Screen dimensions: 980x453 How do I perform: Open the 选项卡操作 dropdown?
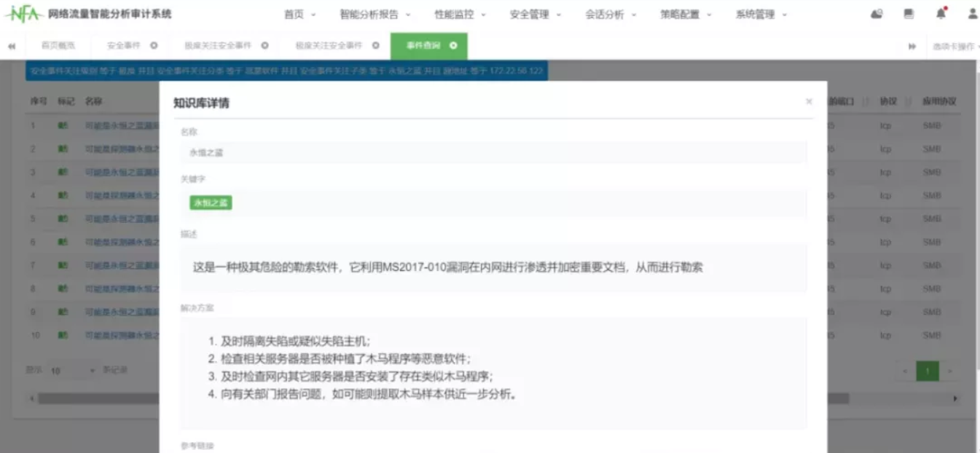coord(954,46)
